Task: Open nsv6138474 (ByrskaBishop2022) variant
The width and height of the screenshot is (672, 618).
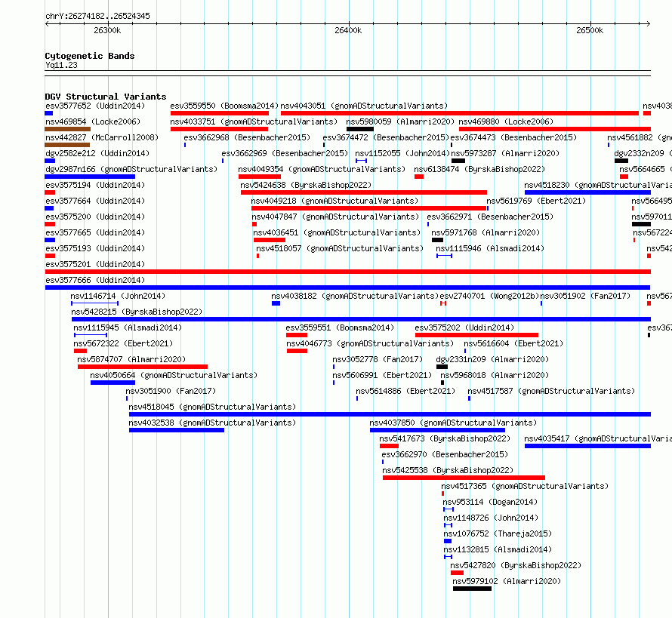Action: (x=479, y=169)
